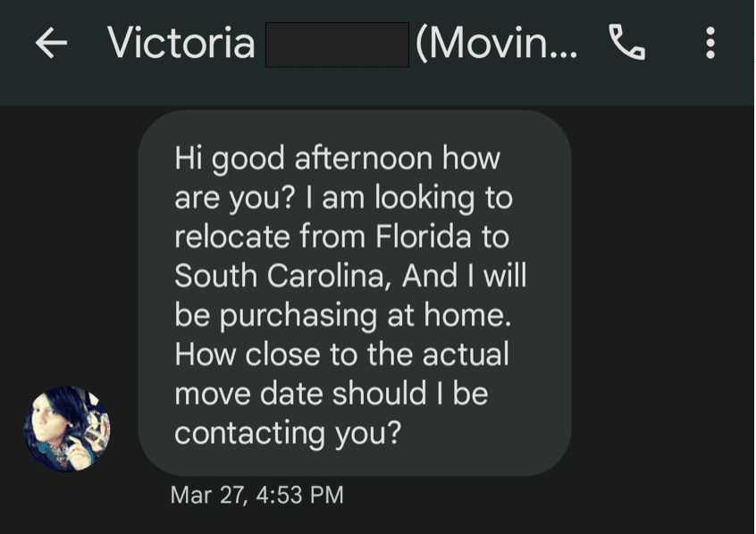
Task: Click the blacked-out redacted name block
Action: [337, 44]
